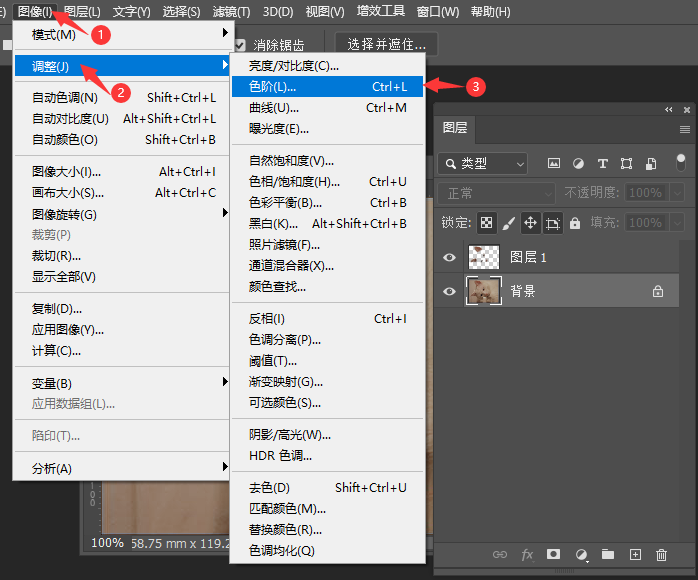The height and width of the screenshot is (580, 698).
Task: Click the lock position move icon
Action: pos(530,223)
